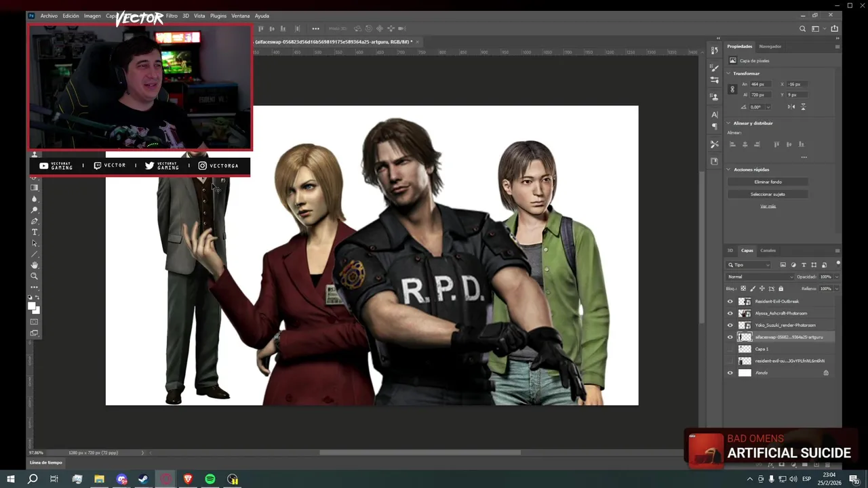This screenshot has height=488, width=868.
Task: Select the Hand tool
Action: coord(35,265)
